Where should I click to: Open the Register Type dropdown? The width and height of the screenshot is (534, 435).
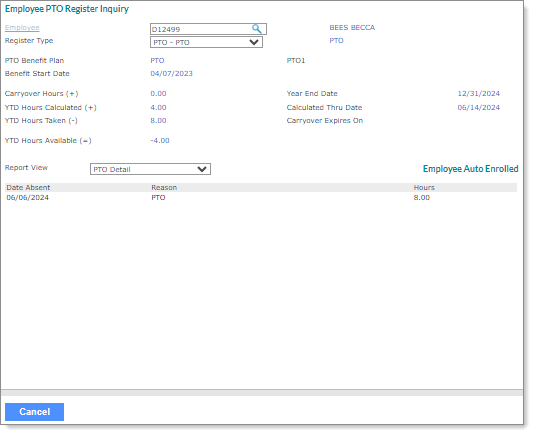pyautogui.click(x=206, y=42)
